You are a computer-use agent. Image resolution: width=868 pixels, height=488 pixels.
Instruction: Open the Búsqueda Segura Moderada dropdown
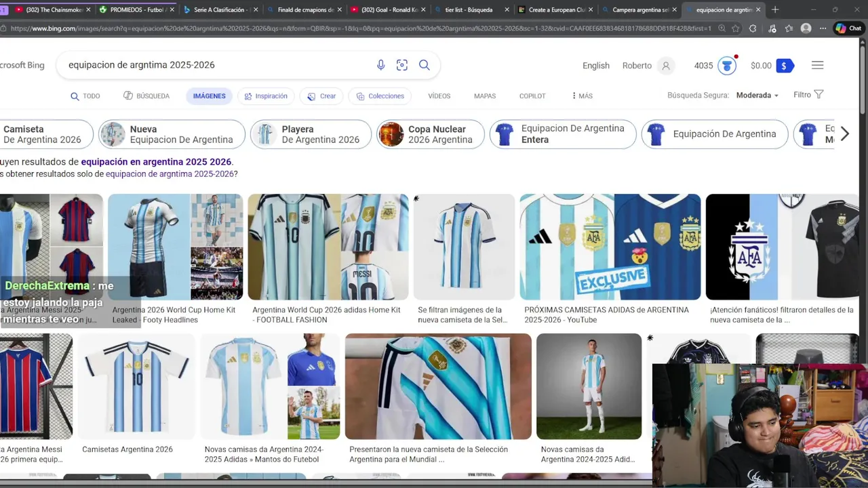point(757,96)
